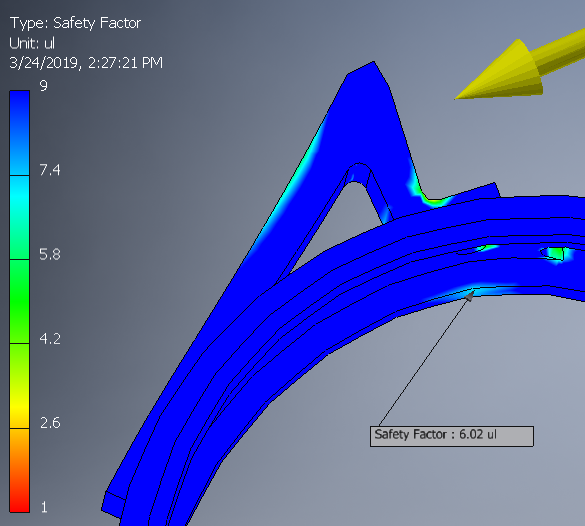Click the legend maximum value 9

44,86
